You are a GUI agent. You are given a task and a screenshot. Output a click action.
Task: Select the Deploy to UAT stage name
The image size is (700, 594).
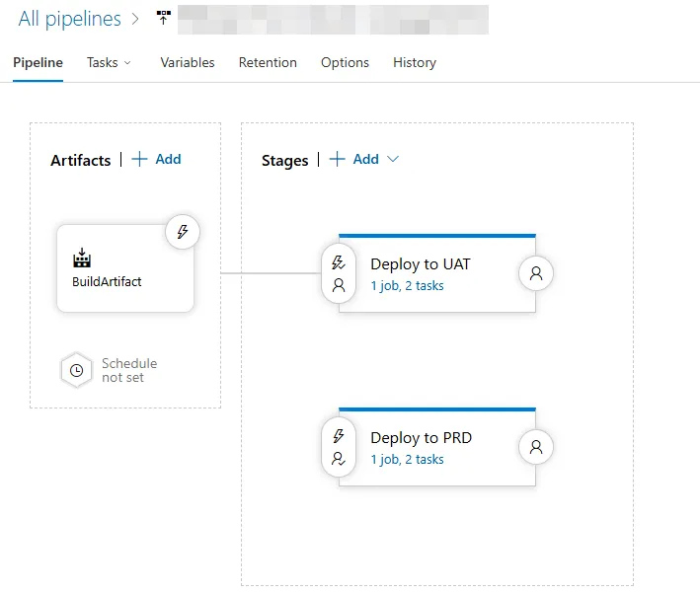[421, 264]
